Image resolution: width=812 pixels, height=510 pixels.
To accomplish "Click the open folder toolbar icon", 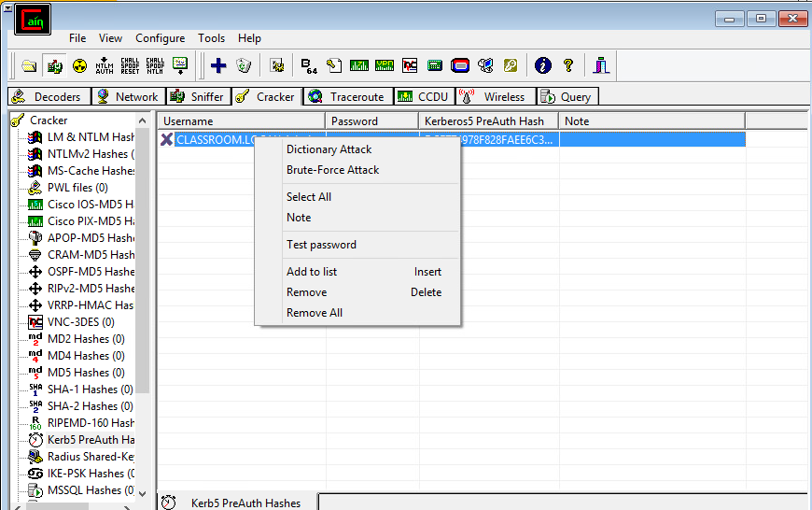I will (x=29, y=65).
